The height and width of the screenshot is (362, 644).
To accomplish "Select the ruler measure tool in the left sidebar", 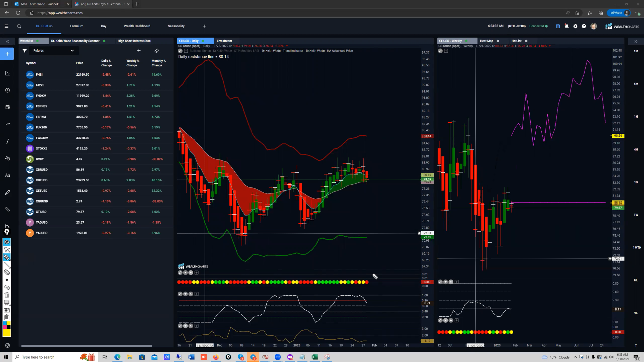I will pyautogui.click(x=7, y=209).
